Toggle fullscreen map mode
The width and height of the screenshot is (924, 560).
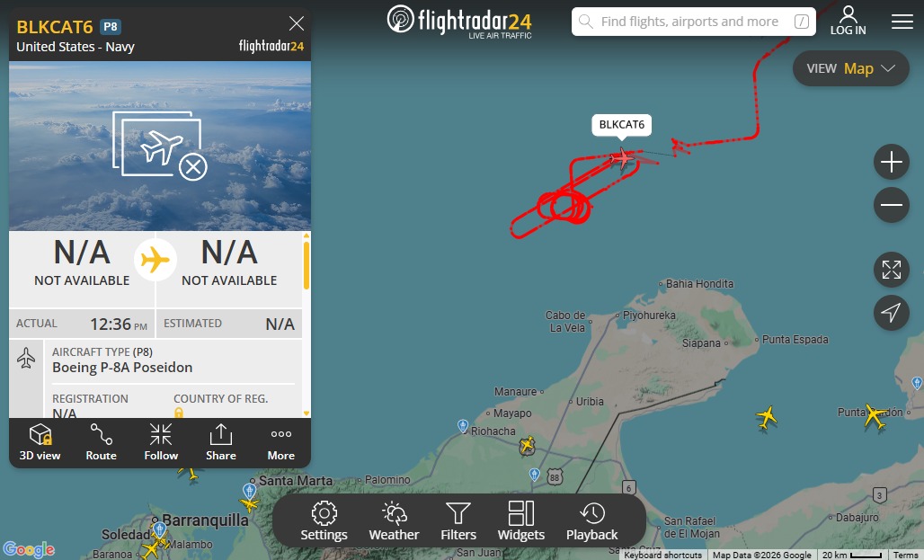coord(892,270)
